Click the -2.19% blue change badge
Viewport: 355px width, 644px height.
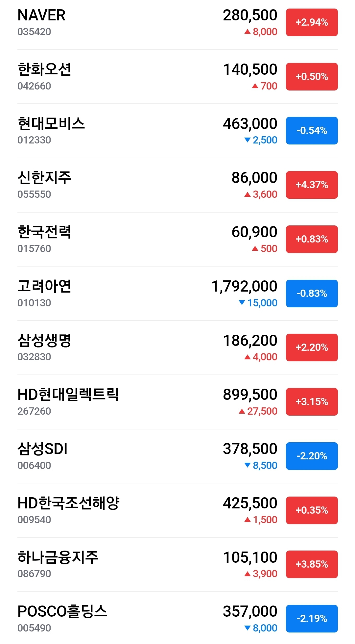click(x=312, y=619)
